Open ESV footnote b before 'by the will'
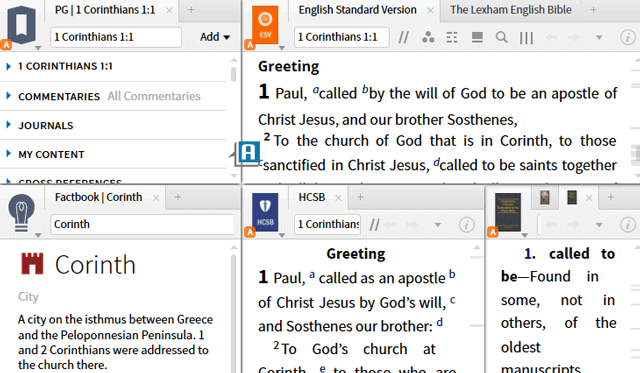 [365, 89]
